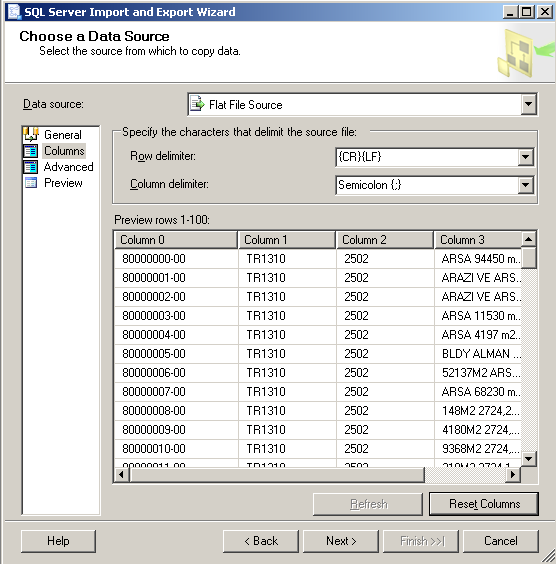
Task: Click 2502 in the 80000005-00 row
Action: (x=385, y=354)
